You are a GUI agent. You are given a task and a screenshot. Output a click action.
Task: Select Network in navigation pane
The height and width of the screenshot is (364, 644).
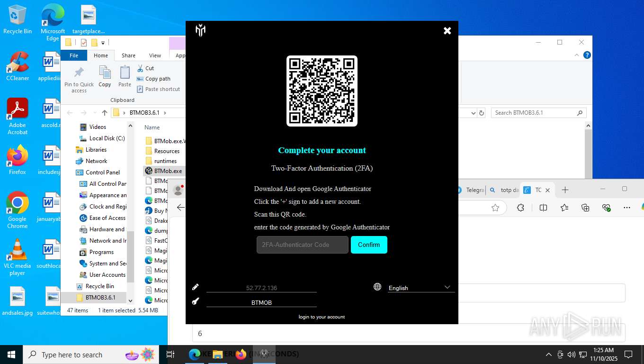coord(96,161)
